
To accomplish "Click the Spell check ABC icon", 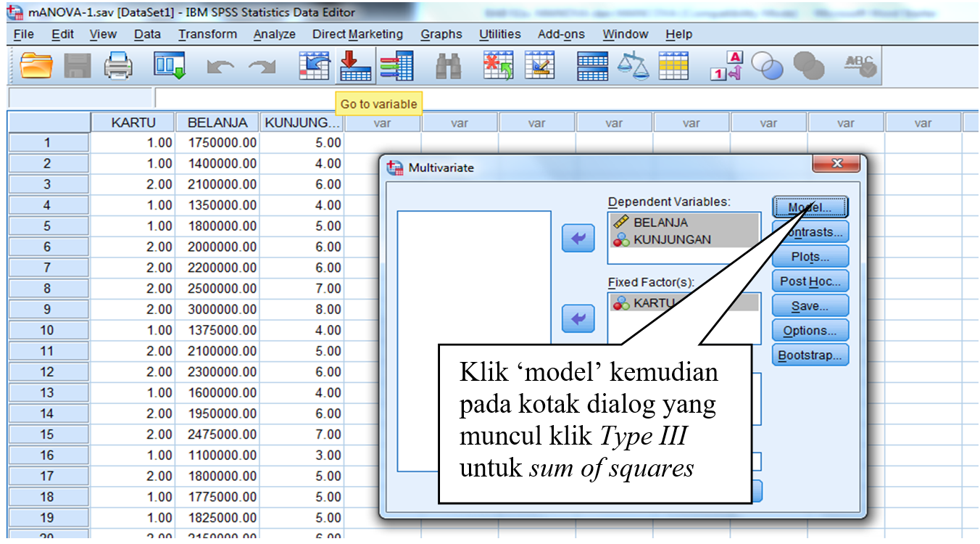I will (x=860, y=67).
